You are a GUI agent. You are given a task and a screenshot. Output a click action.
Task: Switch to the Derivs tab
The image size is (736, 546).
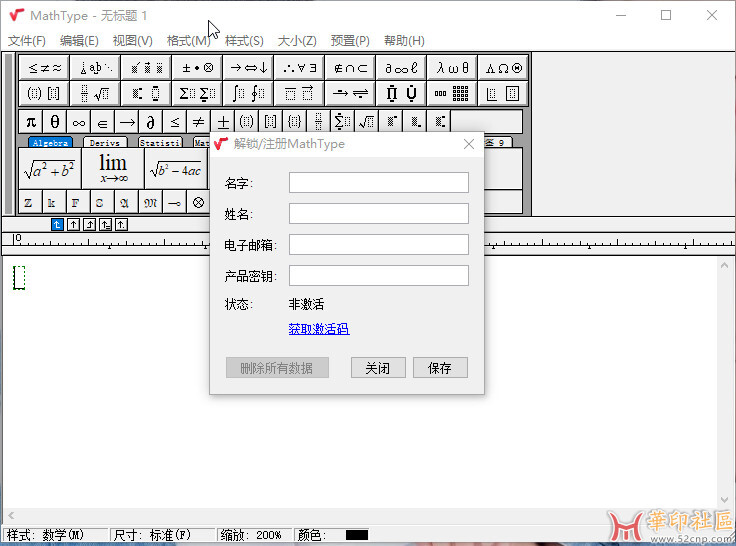pos(105,142)
